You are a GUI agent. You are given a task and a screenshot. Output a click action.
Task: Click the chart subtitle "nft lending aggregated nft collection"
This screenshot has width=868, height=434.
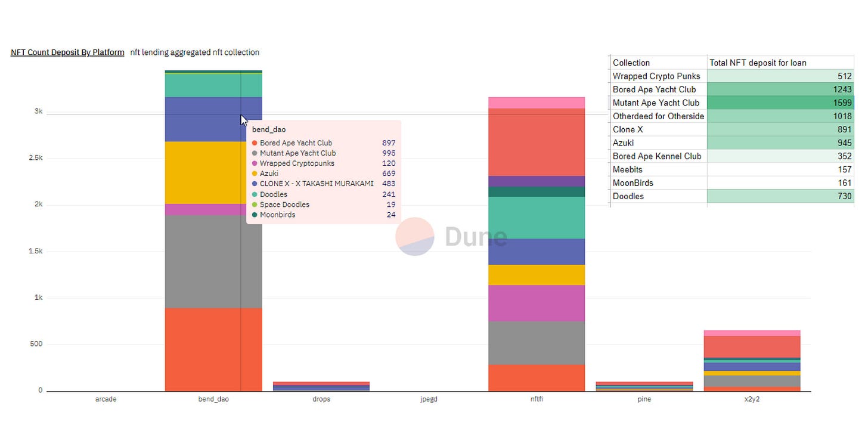coord(195,52)
